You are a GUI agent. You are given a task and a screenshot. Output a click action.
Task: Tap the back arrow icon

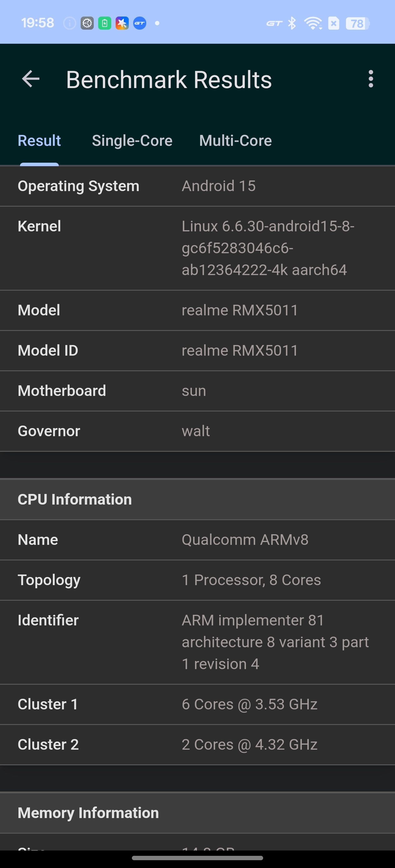click(31, 79)
